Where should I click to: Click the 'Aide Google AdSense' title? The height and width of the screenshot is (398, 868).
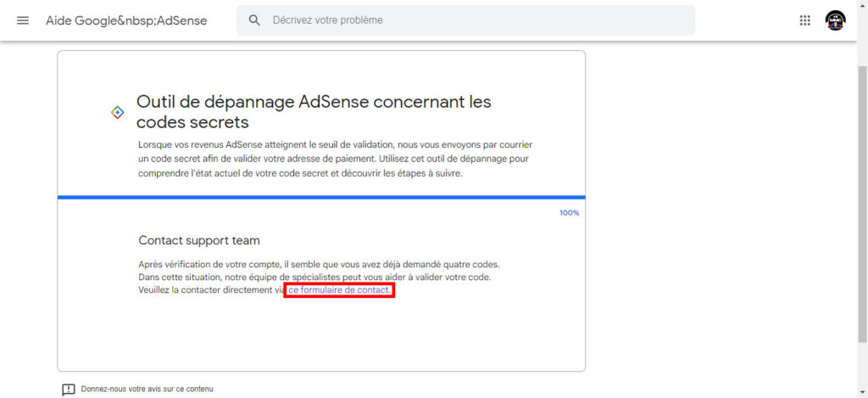126,20
